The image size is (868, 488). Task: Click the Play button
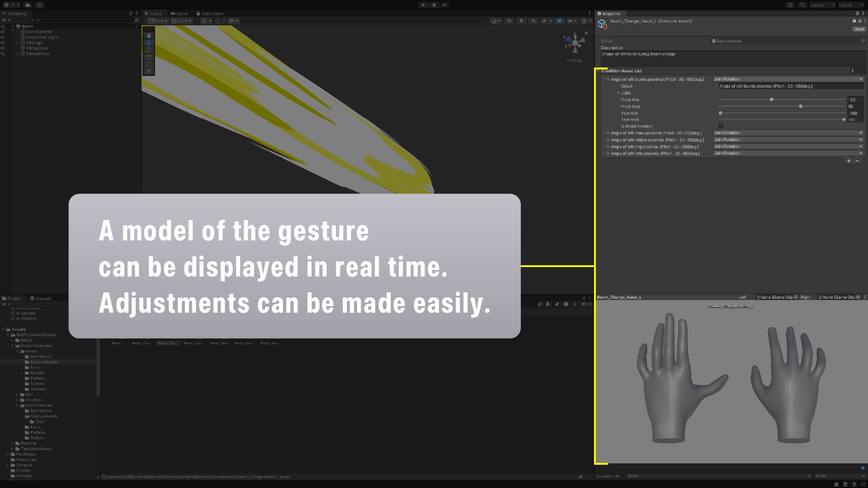423,5
